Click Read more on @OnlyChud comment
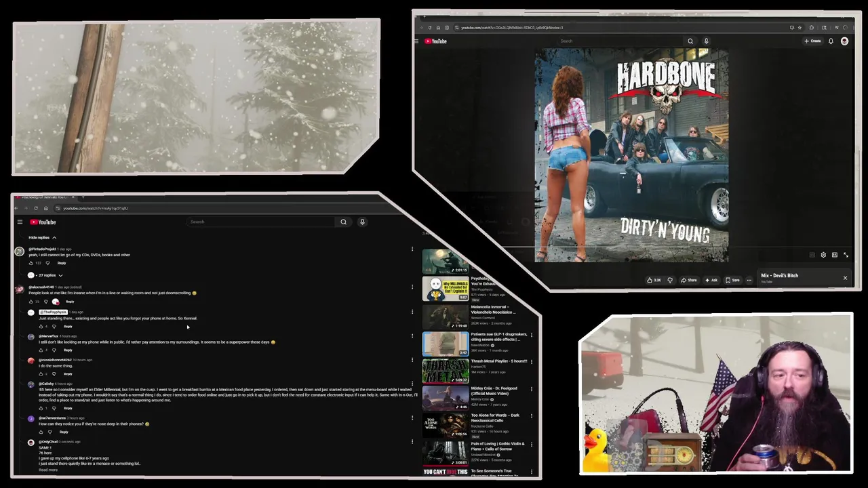 coord(48,470)
